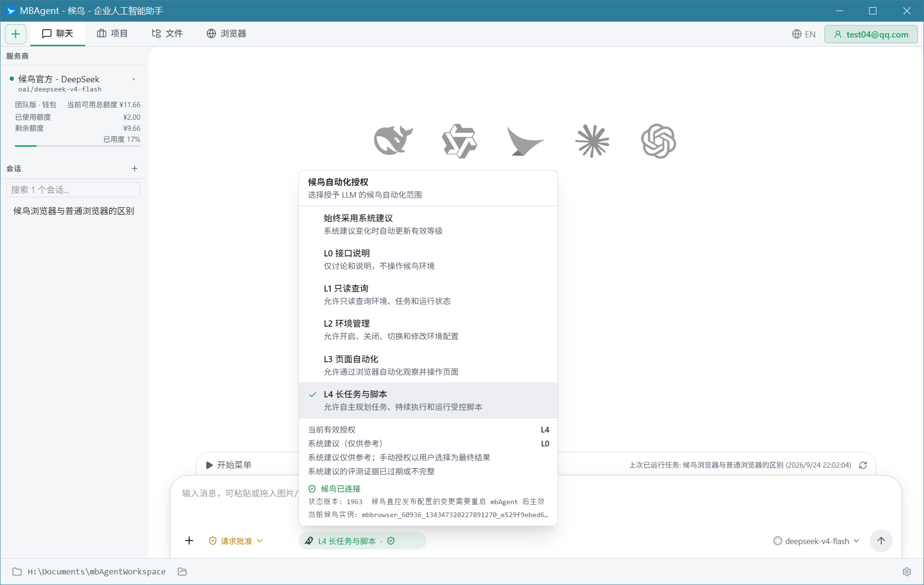Add attachment with the plus icon
The width and height of the screenshot is (924, 585).
click(189, 541)
